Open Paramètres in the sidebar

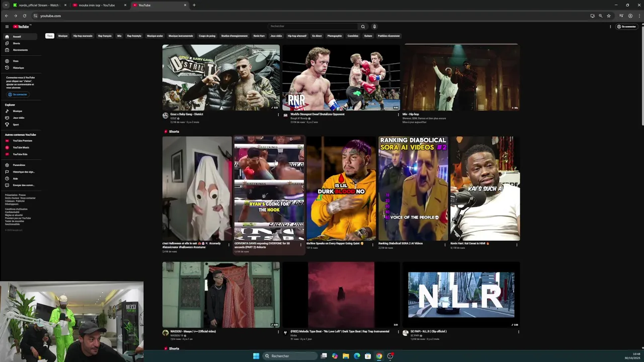point(21,165)
